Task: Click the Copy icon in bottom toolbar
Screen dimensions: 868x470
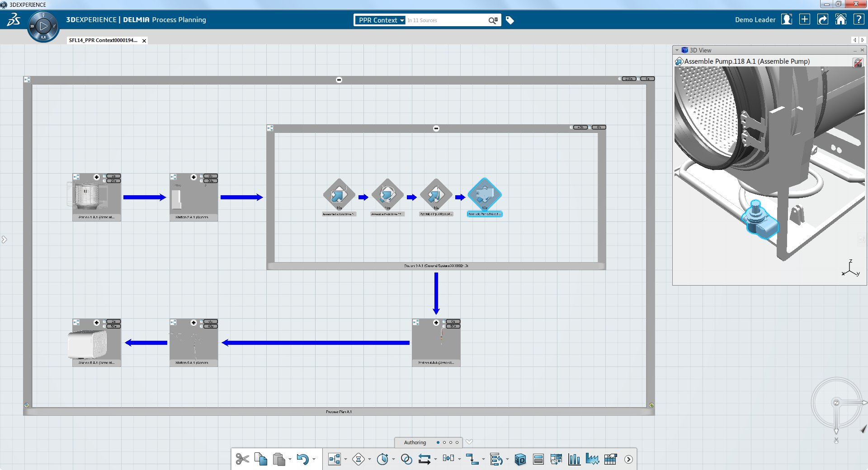Action: 261,459
